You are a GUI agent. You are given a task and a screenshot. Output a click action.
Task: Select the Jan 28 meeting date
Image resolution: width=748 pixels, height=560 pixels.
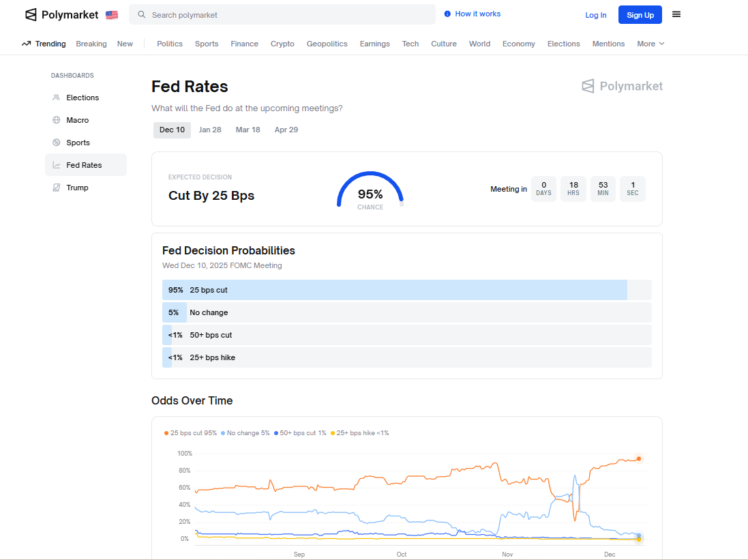point(210,130)
